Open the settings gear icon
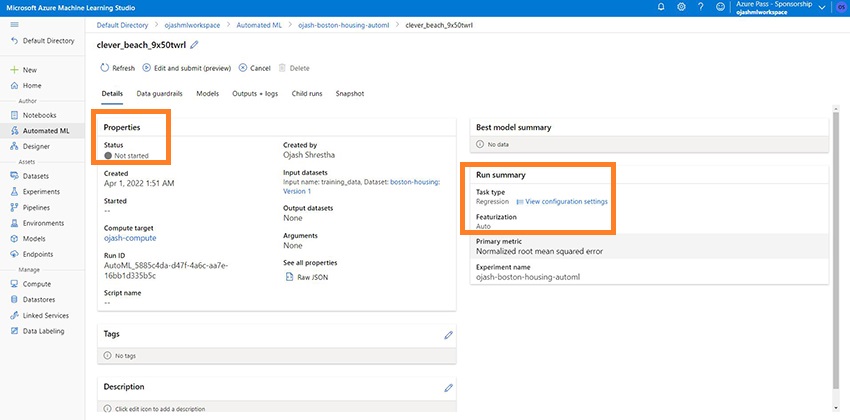This screenshot has height=420, width=850. pos(681,7)
